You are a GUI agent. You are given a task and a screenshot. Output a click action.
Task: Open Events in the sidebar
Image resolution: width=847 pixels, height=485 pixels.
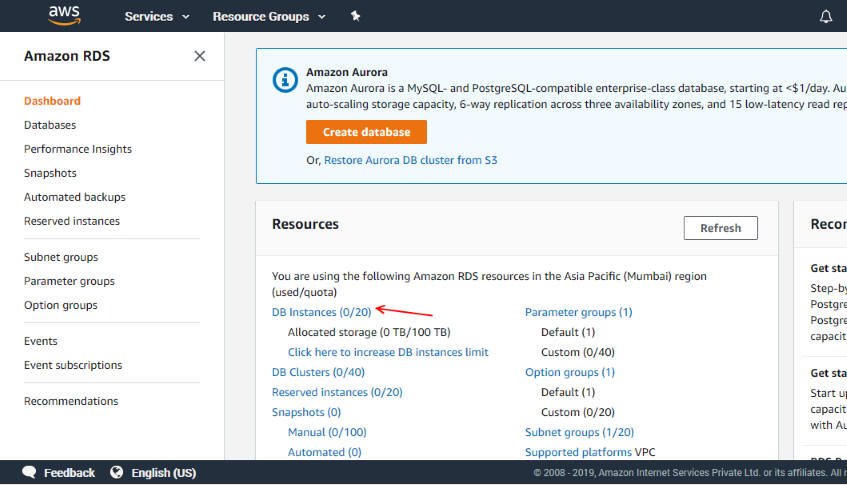point(41,341)
